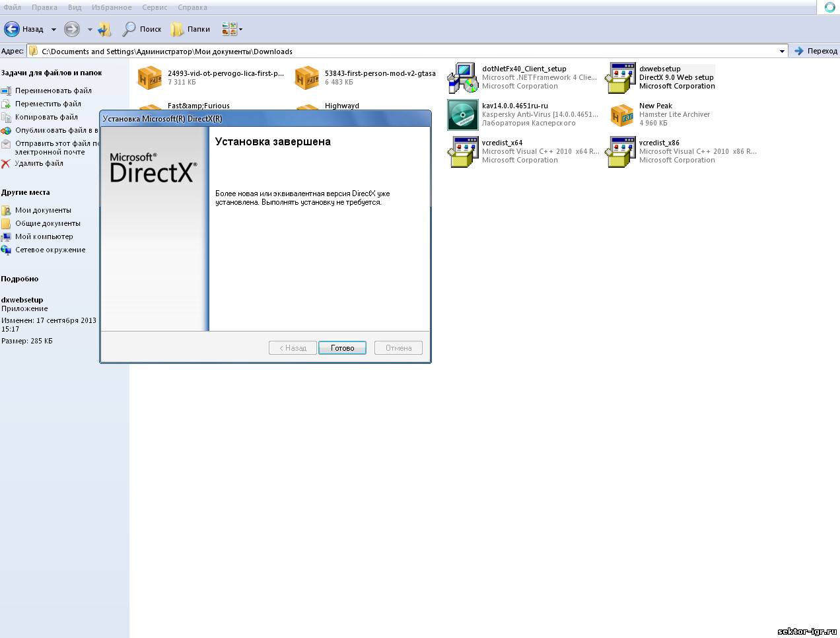This screenshot has height=638, width=840.
Task: Collapse the Другие места section
Action: click(x=25, y=192)
